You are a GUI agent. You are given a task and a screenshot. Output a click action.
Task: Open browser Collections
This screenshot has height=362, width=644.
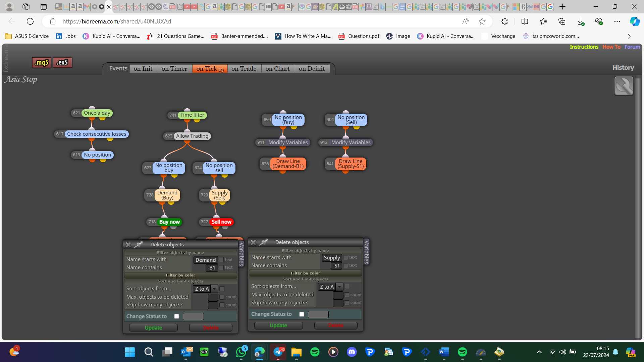click(562, 21)
